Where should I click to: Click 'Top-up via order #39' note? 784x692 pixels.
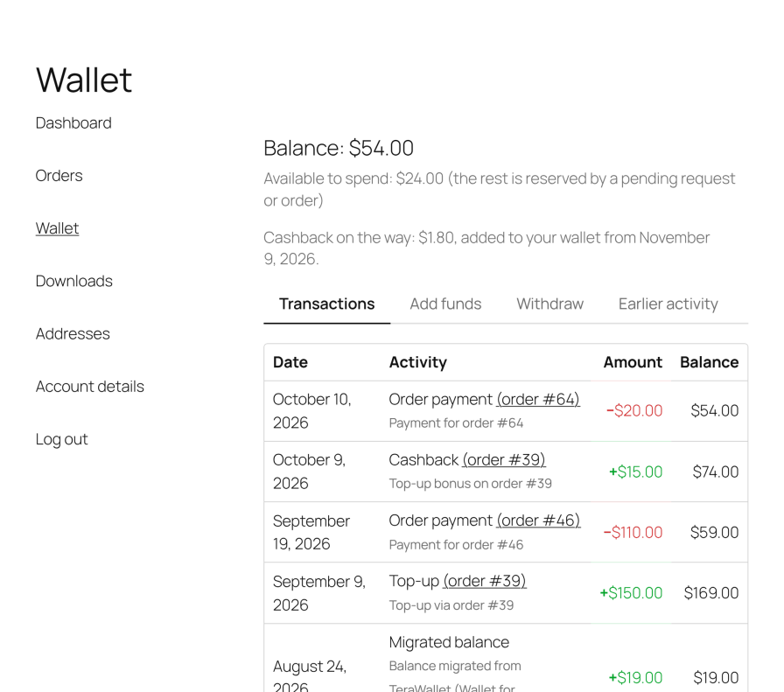(451, 605)
